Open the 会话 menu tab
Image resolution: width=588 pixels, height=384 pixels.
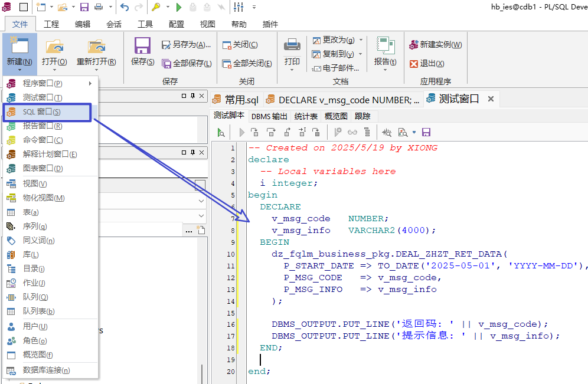pos(114,24)
